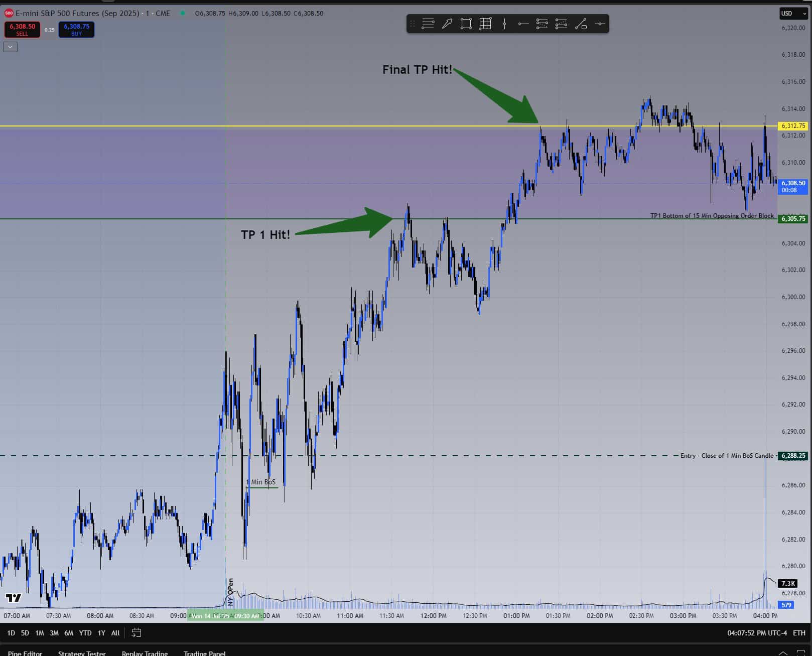The height and width of the screenshot is (656, 812).
Task: Click the 6,320.00 price axis label
Action: pyautogui.click(x=793, y=28)
